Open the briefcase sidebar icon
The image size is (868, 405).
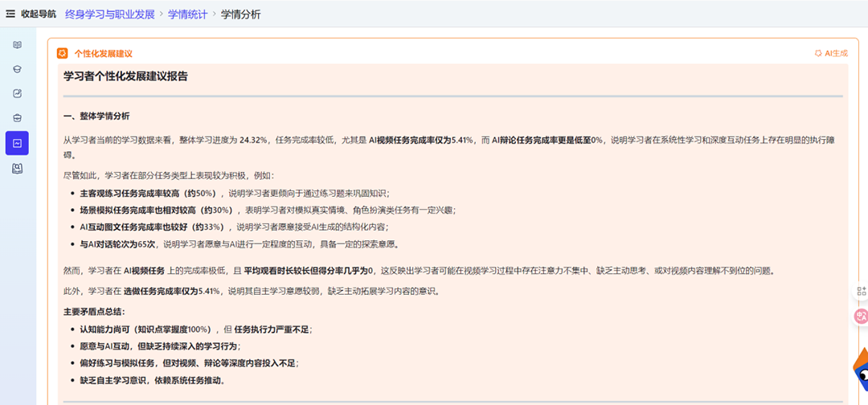[17, 118]
